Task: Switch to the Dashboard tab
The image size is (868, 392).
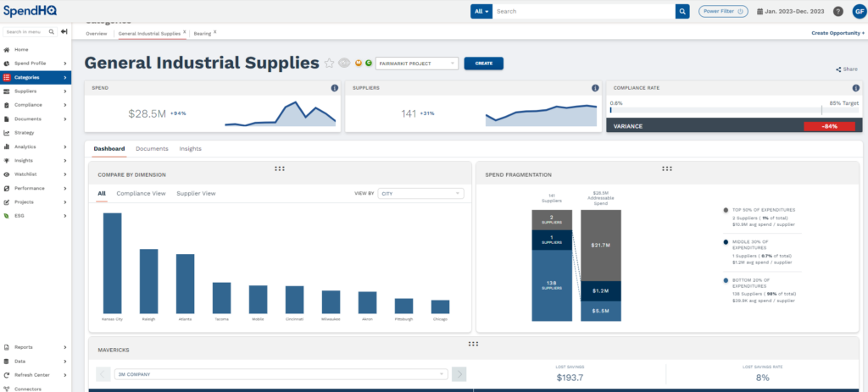Action: pos(109,149)
